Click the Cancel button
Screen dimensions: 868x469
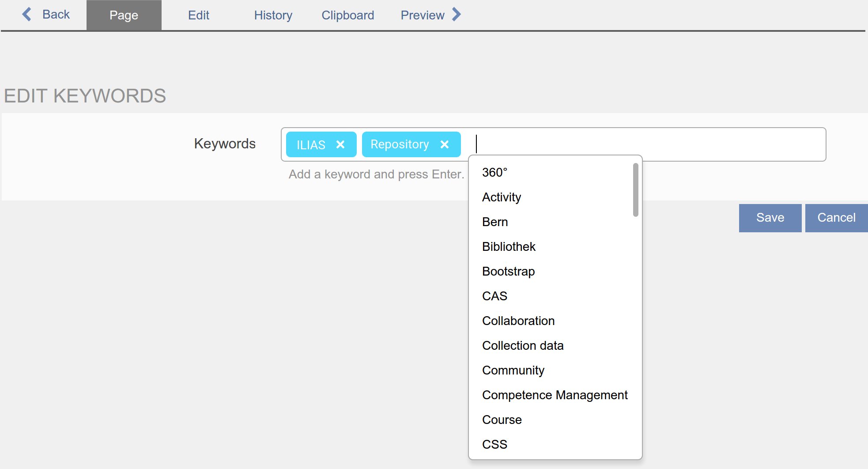[836, 218]
